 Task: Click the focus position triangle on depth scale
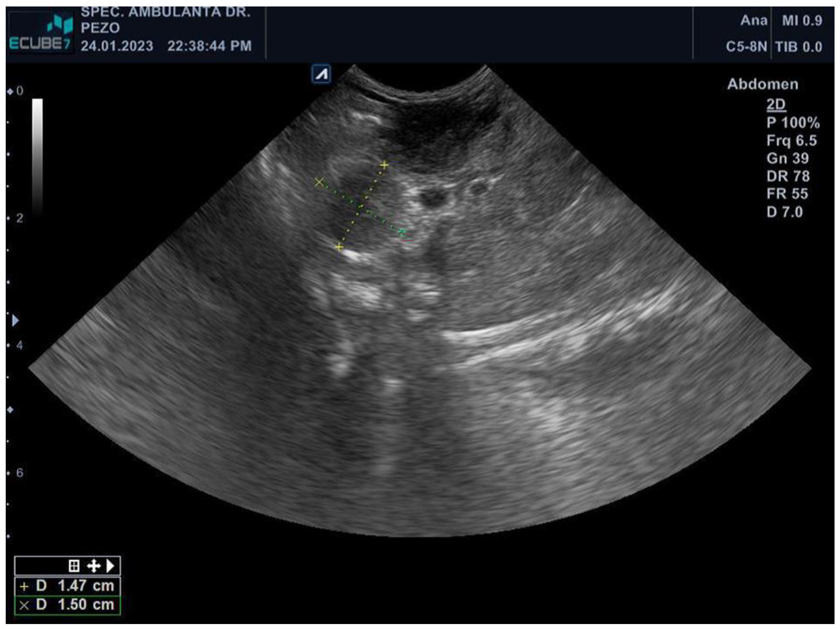[x=15, y=321]
